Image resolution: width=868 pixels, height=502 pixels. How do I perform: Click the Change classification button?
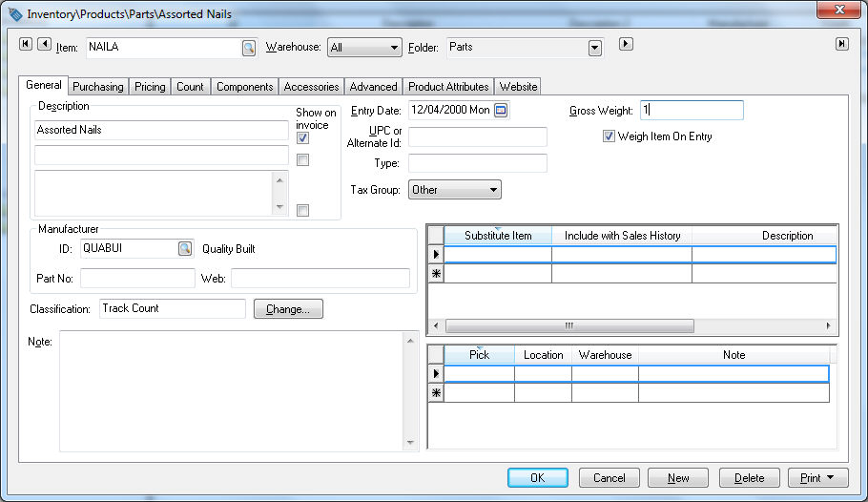[288, 309]
